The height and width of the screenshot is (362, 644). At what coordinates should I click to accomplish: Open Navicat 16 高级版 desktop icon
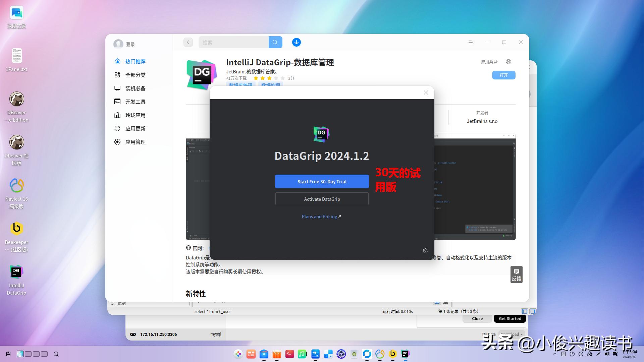16,193
